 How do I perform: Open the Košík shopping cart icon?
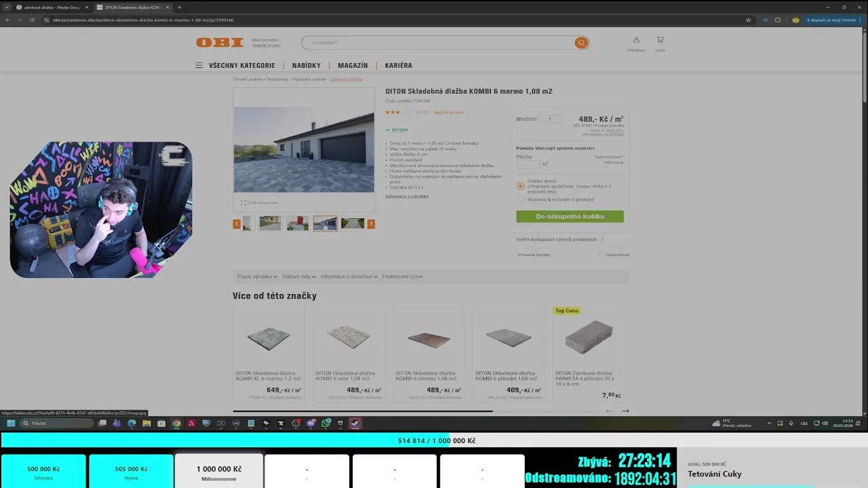660,40
